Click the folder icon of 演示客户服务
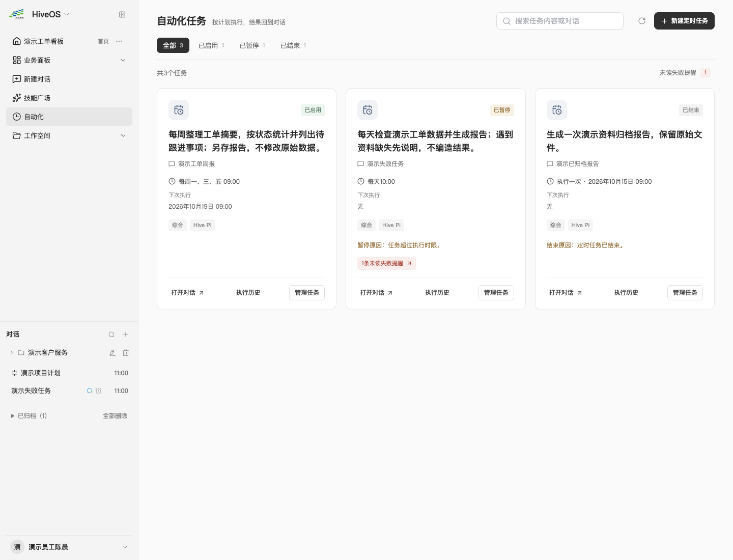The height and width of the screenshot is (560, 733). point(21,353)
